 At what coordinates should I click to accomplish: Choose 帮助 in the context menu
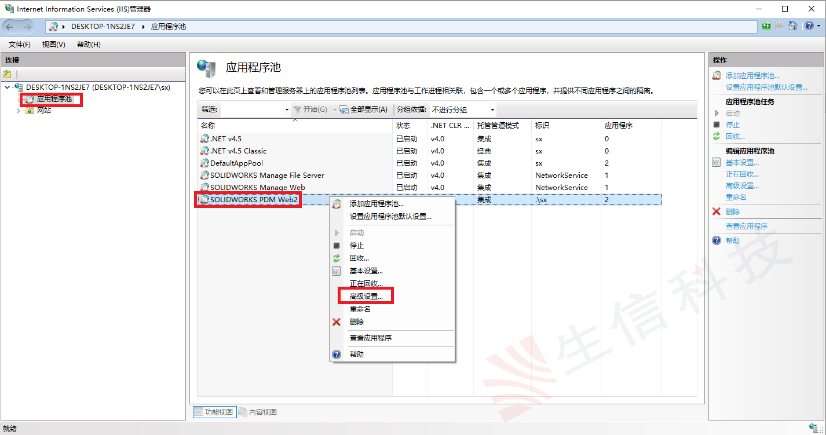click(392, 354)
